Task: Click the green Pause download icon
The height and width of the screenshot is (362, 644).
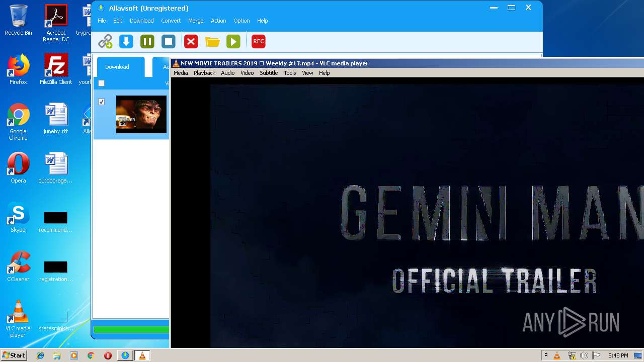Action: pyautogui.click(x=147, y=41)
